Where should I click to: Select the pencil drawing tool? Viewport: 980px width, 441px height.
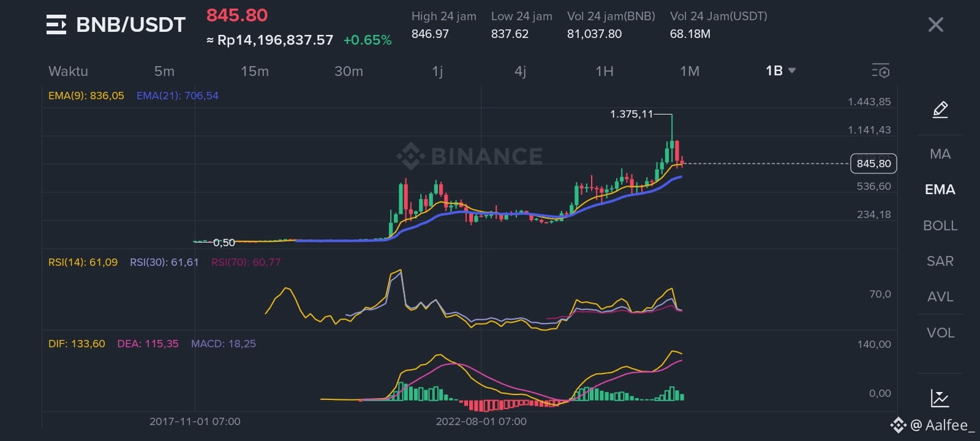point(940,110)
